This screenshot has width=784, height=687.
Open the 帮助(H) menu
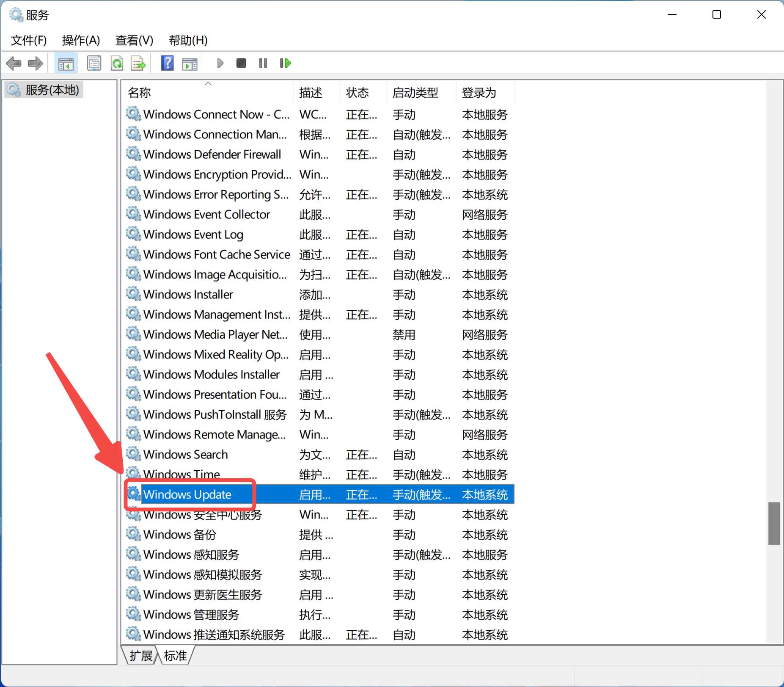(188, 40)
